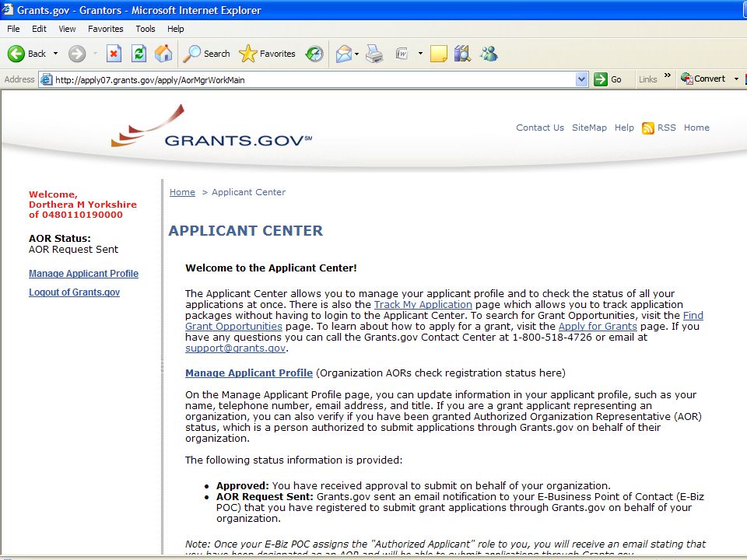Go to the browser Home page icon
Screen dimensions: 747x560
click(163, 54)
